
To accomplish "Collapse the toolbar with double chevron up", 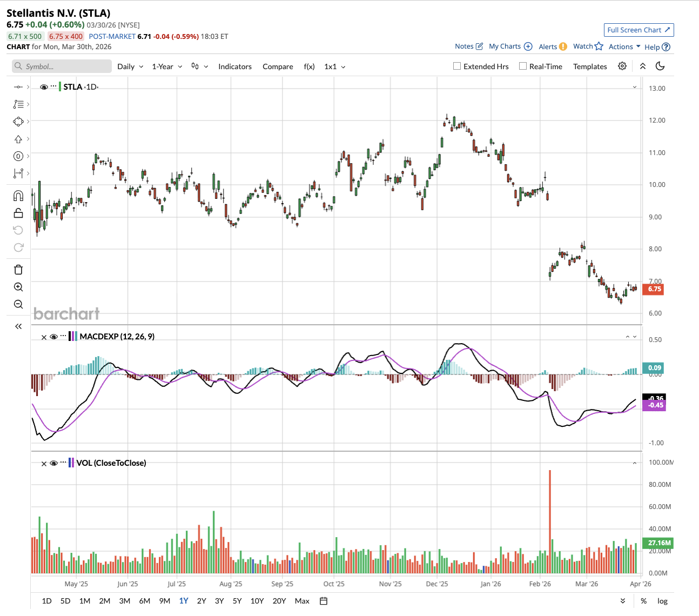I will (643, 66).
